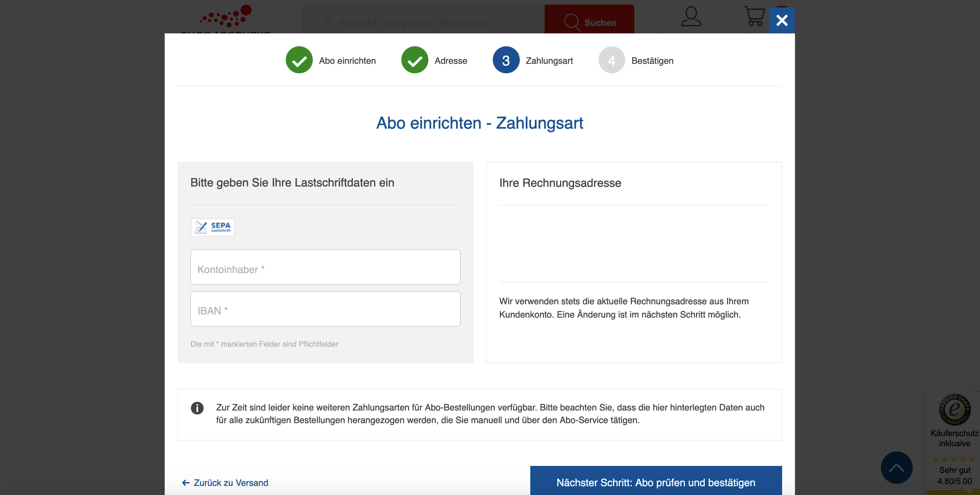This screenshot has height=495, width=980.
Task: Proceed to Abo prüfen und bestätigen
Action: point(655,482)
